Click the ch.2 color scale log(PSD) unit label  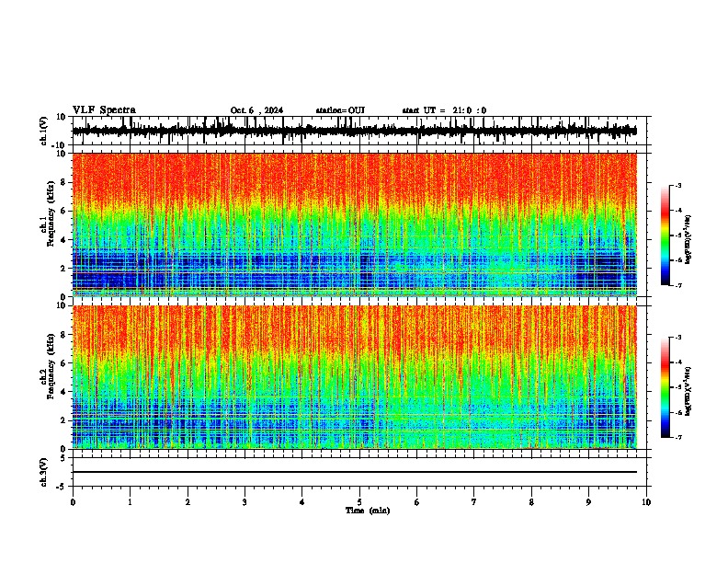(688, 392)
